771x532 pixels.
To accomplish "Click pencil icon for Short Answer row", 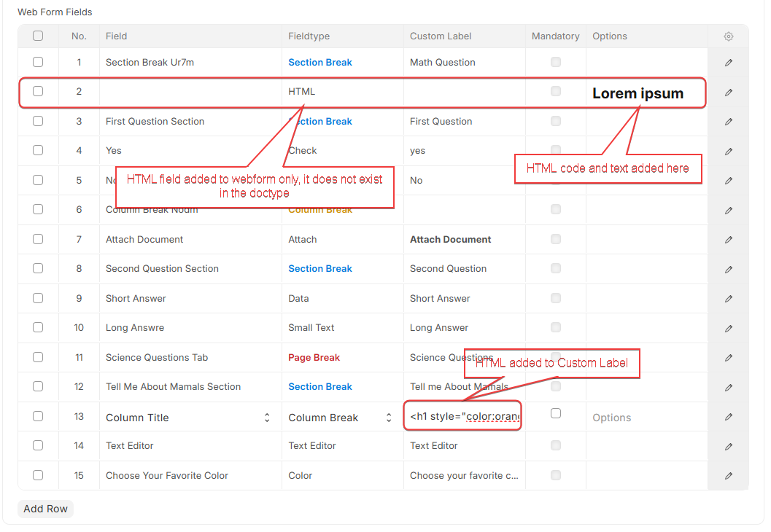I will [728, 299].
